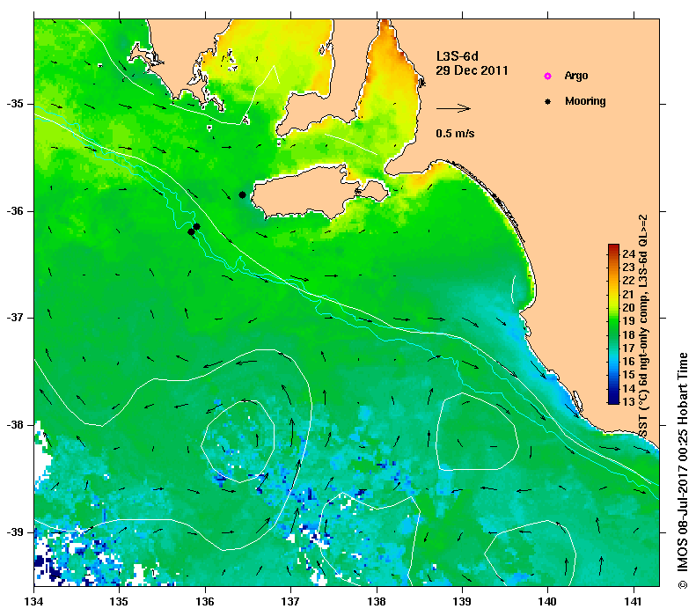Click the colorbar value 24
This screenshot has width=696, height=616.
628,253
